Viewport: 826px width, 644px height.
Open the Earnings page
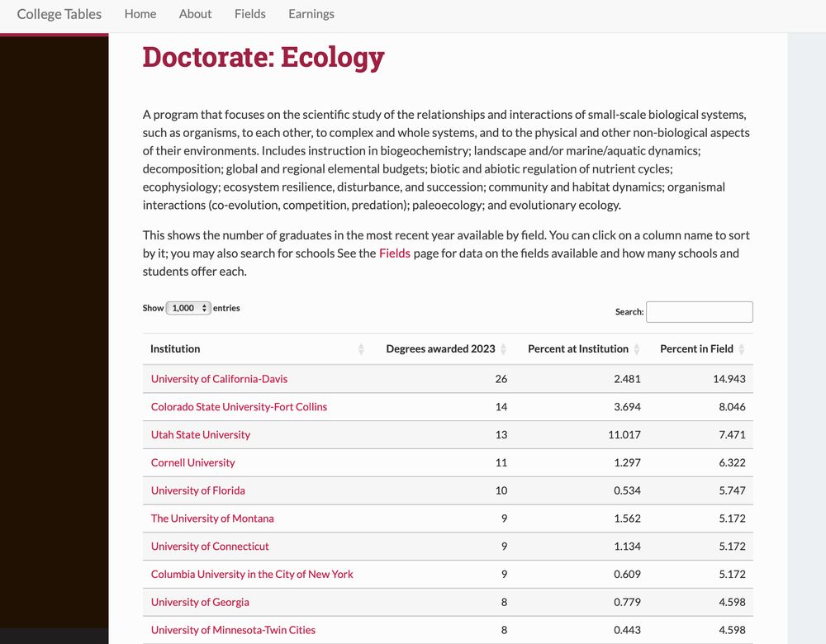311,14
